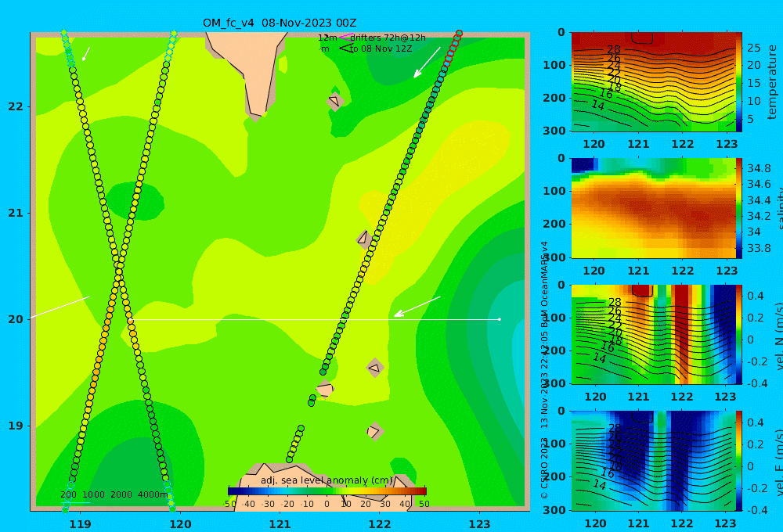Select the island marker southeast of Taiwan
Screen dimensions: 783x532
pos(335,101)
